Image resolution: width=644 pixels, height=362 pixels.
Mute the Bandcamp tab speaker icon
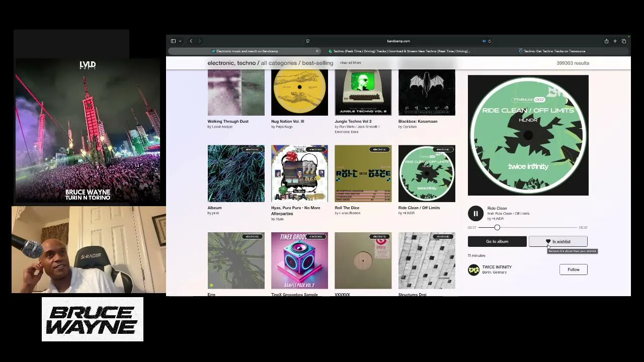pos(317,51)
